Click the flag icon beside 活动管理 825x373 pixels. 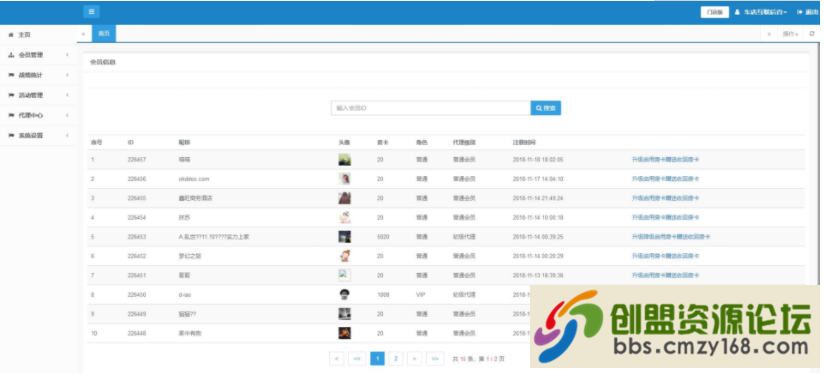[x=11, y=95]
